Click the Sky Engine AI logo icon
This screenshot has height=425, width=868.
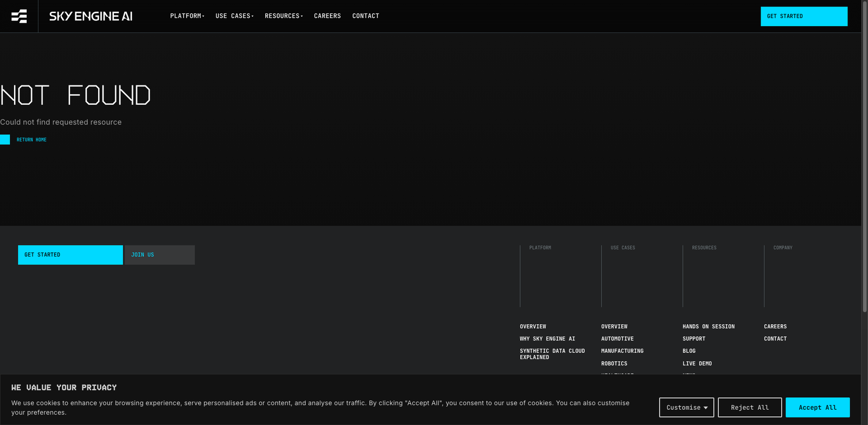[19, 16]
